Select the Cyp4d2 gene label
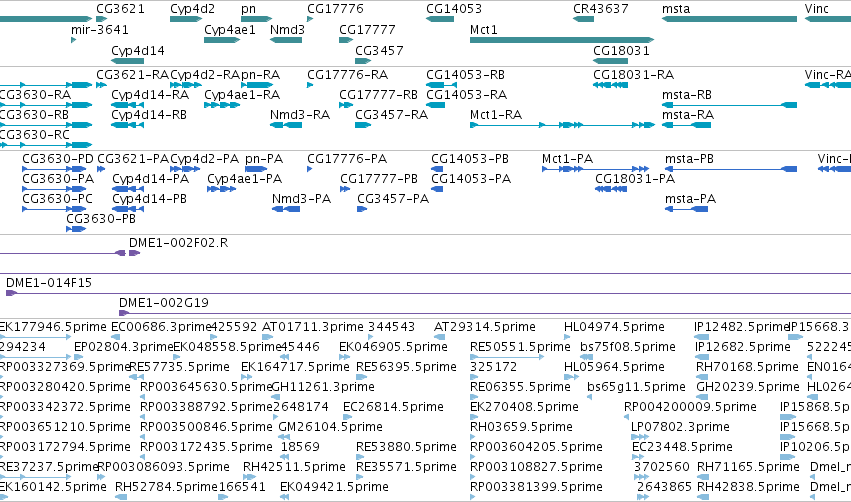 192,9
